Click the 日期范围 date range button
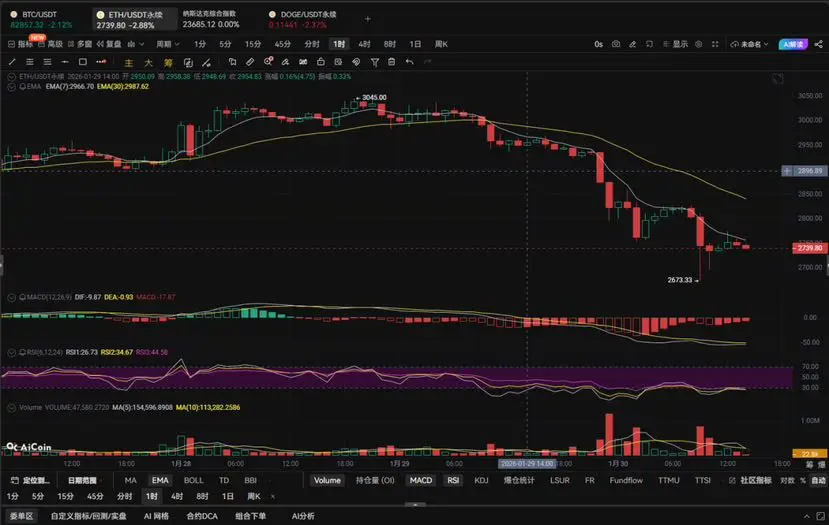Viewport: 829px width, 525px height. 82,480
